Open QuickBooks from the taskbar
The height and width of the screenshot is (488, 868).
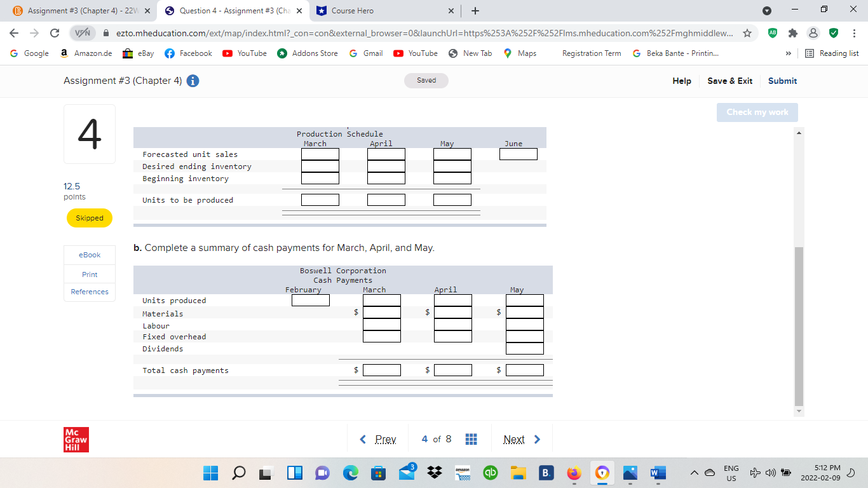(490, 473)
